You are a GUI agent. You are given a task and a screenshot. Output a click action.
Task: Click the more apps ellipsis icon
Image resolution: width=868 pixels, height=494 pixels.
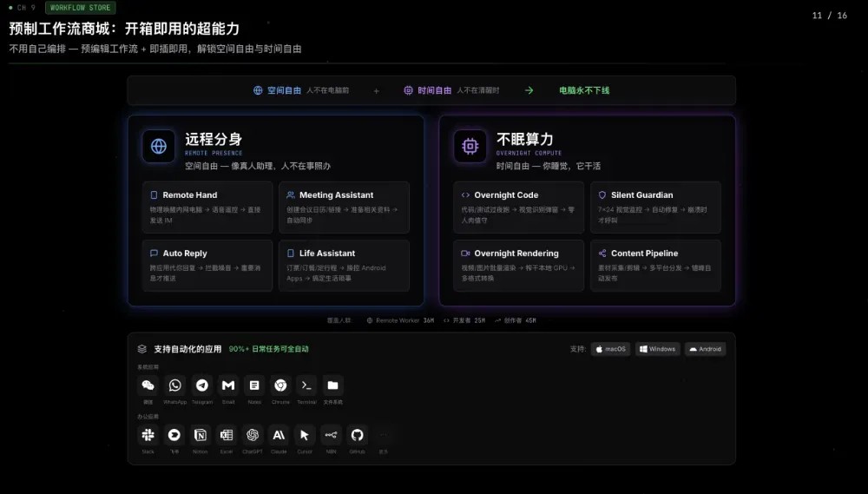383,435
